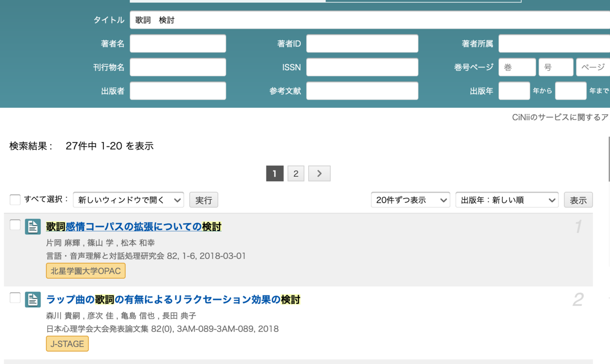Click the page vertical scrollbar
This screenshot has height=364, width=610.
click(x=609, y=159)
